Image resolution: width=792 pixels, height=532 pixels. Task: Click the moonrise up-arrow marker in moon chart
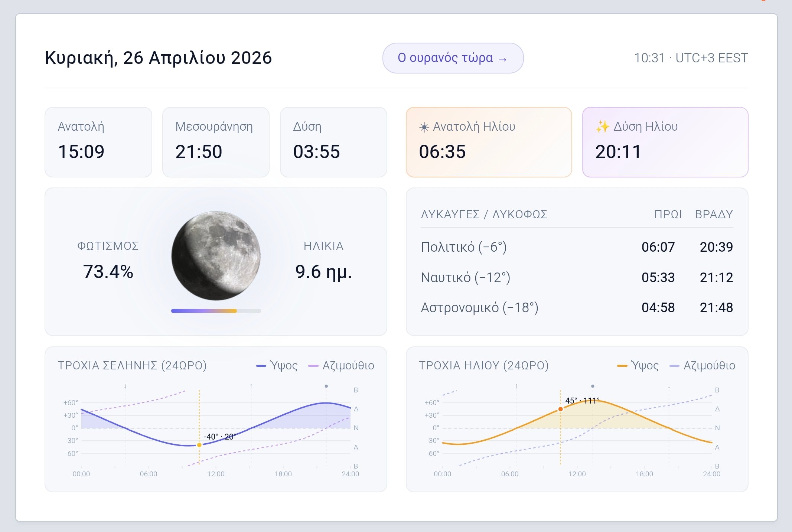[x=251, y=386]
